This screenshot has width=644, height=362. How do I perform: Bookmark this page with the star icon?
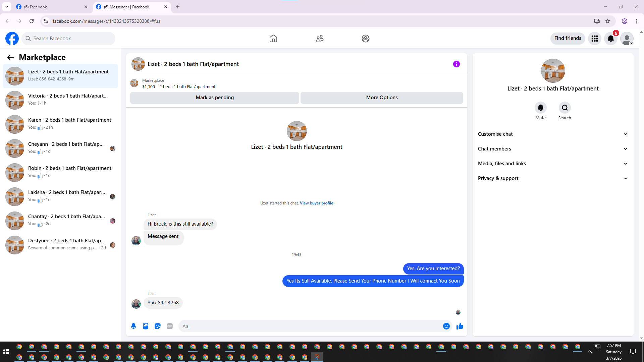pyautogui.click(x=608, y=21)
